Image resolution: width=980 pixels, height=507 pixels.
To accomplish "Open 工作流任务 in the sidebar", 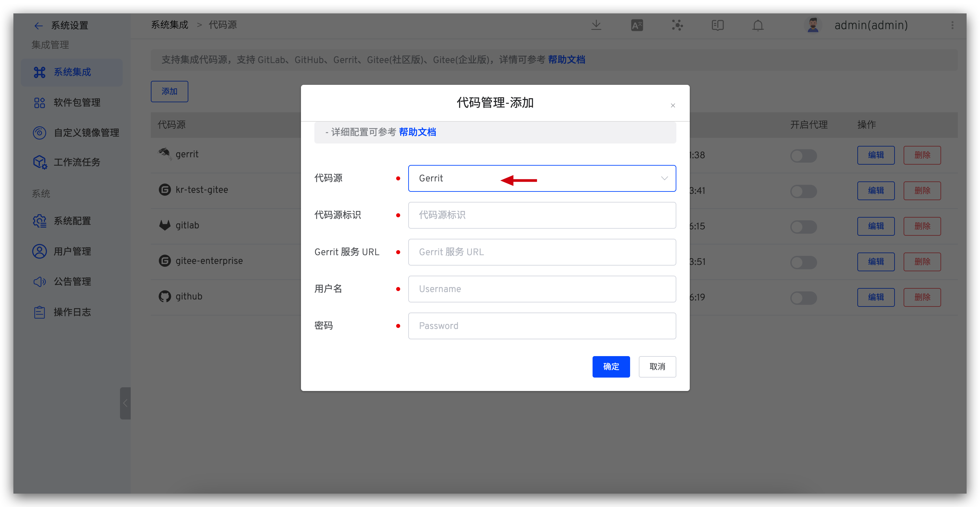I will (x=71, y=162).
